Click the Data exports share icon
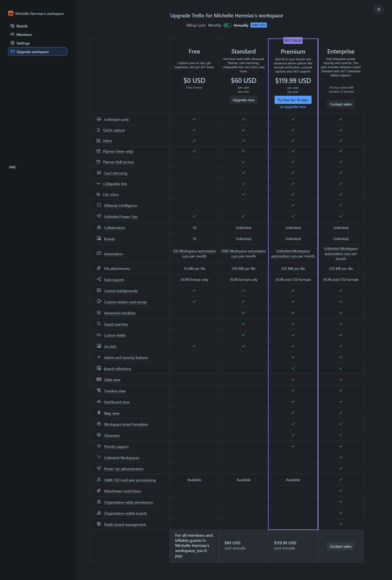Screen dimensions: 392x580 tap(99, 279)
